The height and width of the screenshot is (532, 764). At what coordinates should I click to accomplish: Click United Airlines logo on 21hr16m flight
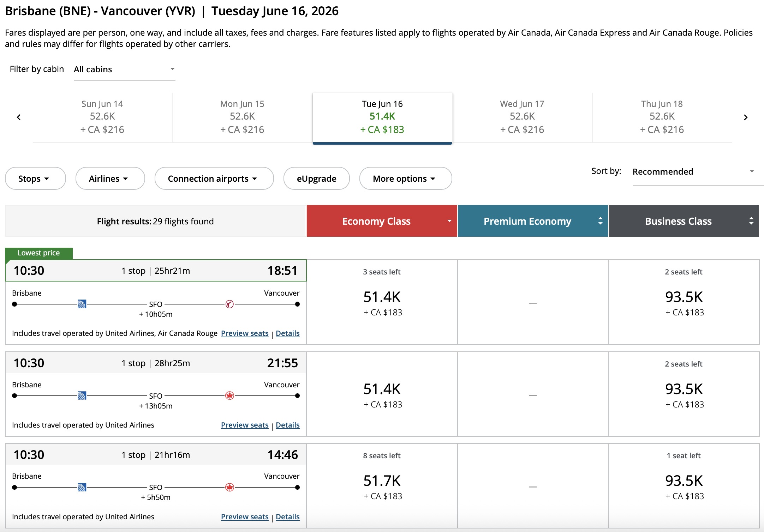pyautogui.click(x=82, y=488)
